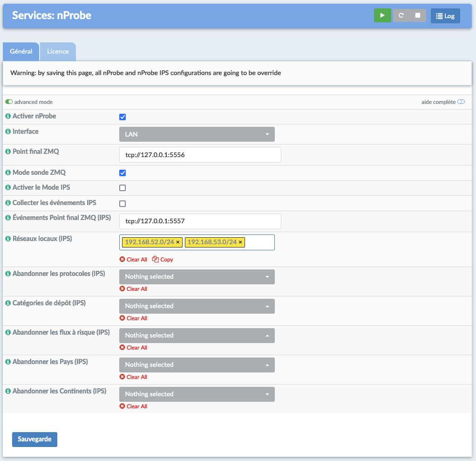Show info for Point final ZMQ

tap(8, 151)
